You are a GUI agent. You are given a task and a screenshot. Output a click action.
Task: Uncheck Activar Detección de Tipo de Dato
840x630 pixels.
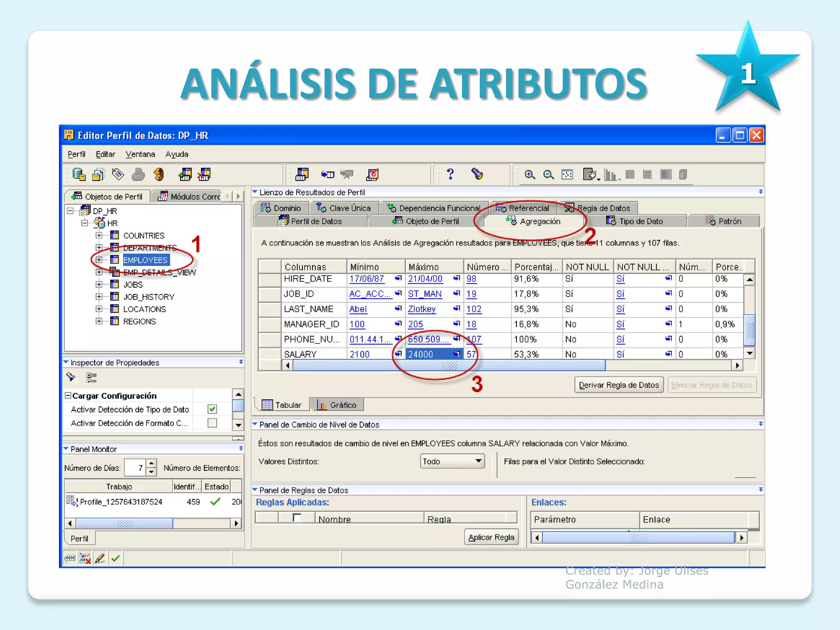tap(212, 409)
